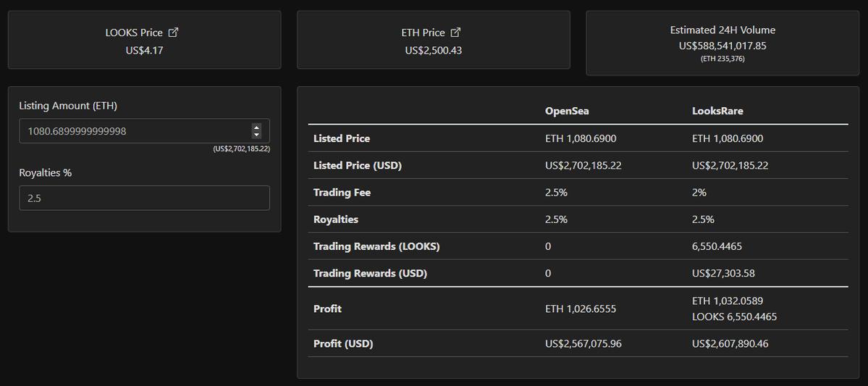Click the Trading Rewards (LOOKS) row label
The width and height of the screenshot is (868, 386).
376,246
